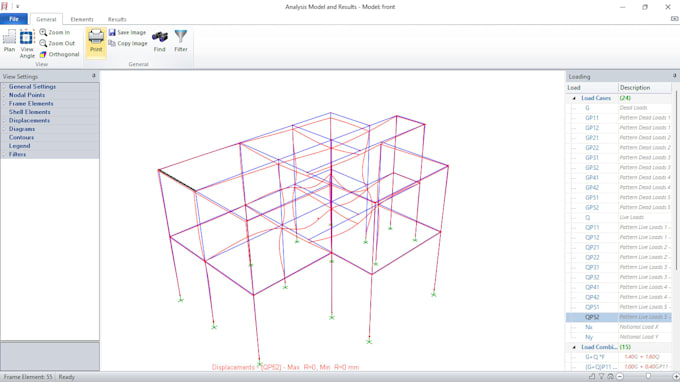The width and height of the screenshot is (680, 382).
Task: Switch to Plan view
Action: [x=9, y=41]
